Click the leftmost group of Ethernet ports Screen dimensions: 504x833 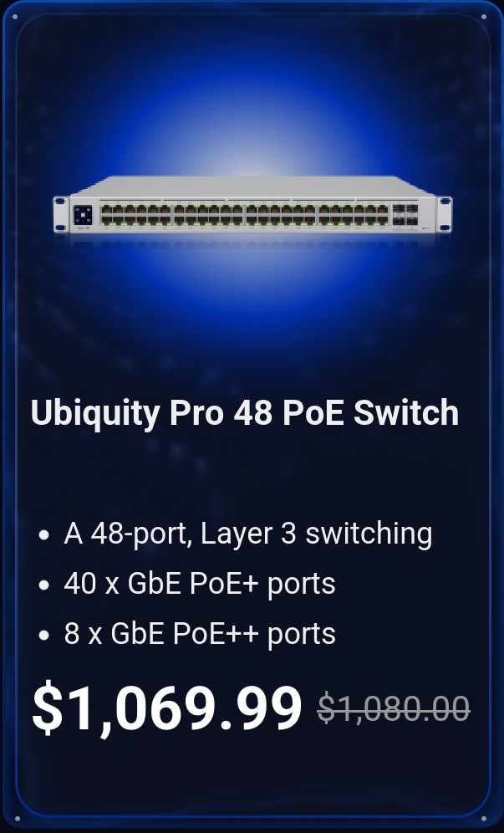pyautogui.click(x=136, y=215)
